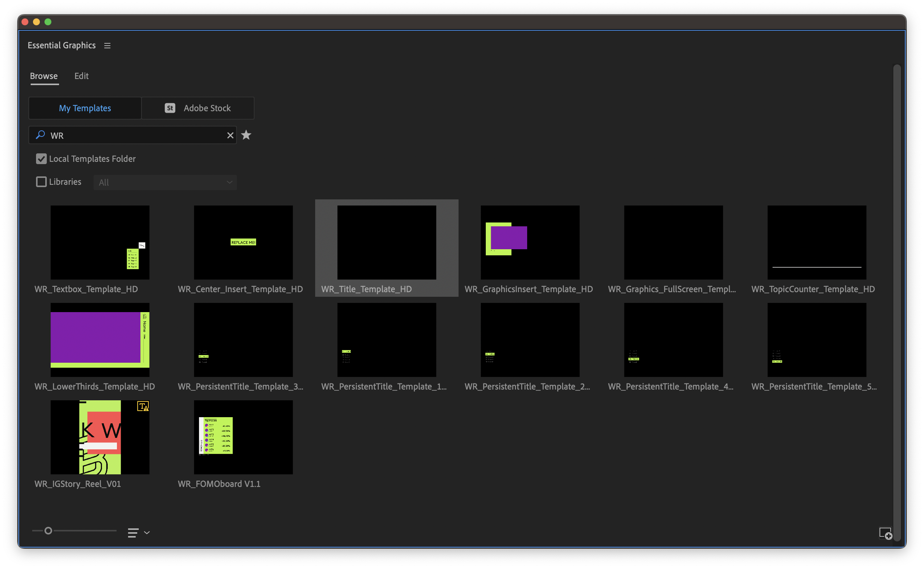924x569 pixels.
Task: Click the Essential Graphics panel menu icon
Action: (108, 46)
